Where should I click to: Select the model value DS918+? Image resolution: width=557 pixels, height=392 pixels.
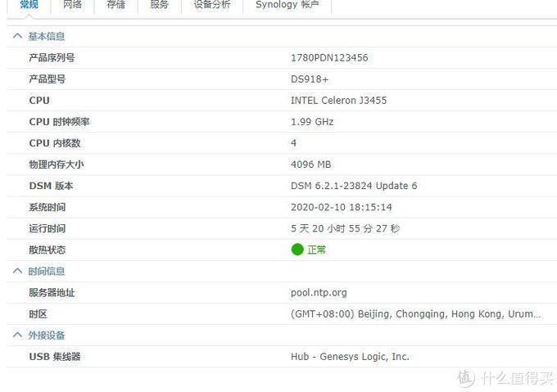pos(310,79)
